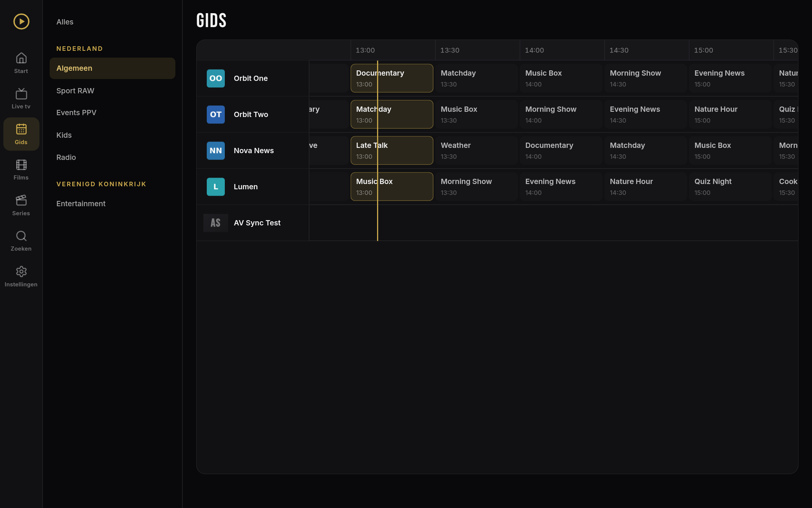Click the Orbit Two OT logo
Screen dimensions: 812x508
[216, 114]
